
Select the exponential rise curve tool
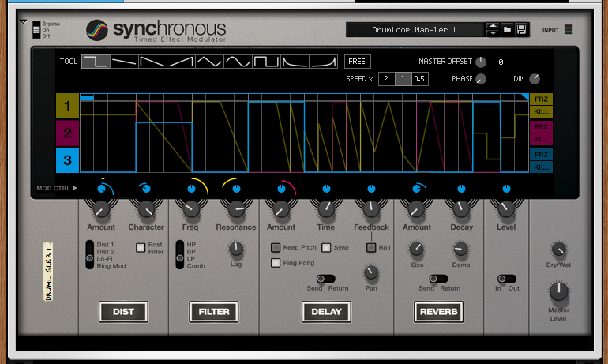pos(324,62)
